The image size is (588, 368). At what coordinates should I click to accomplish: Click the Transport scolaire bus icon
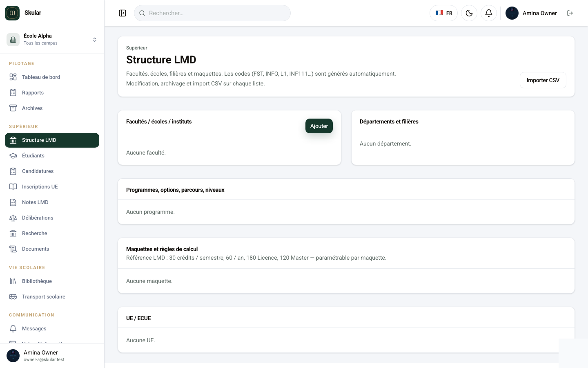(13, 296)
